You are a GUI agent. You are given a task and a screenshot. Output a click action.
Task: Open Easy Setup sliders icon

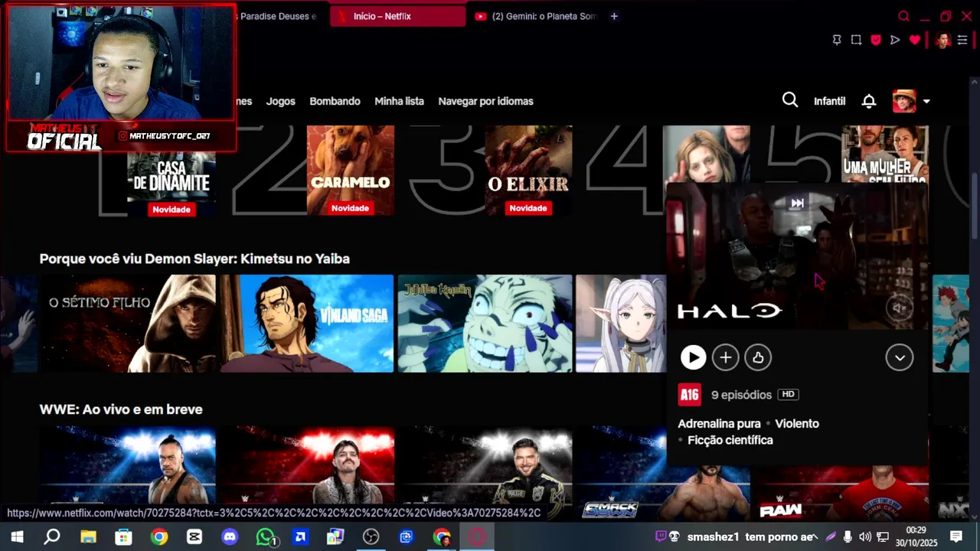[x=962, y=40]
